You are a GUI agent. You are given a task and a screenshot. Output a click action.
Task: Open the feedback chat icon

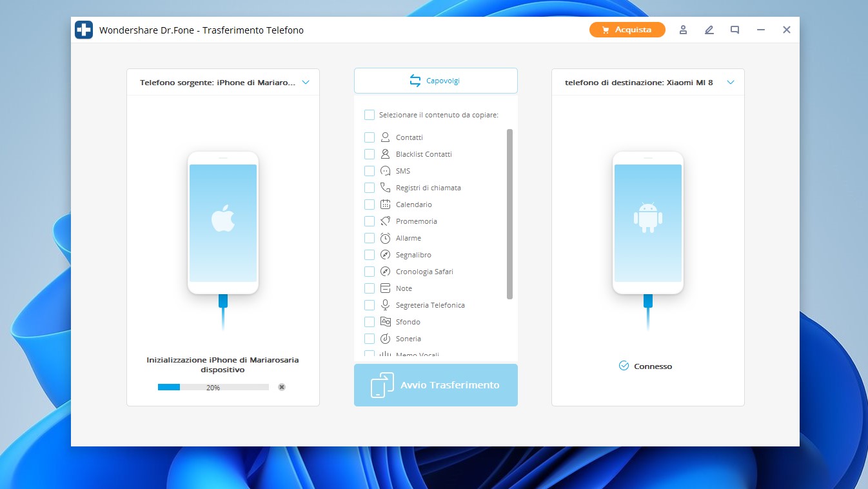tap(735, 30)
